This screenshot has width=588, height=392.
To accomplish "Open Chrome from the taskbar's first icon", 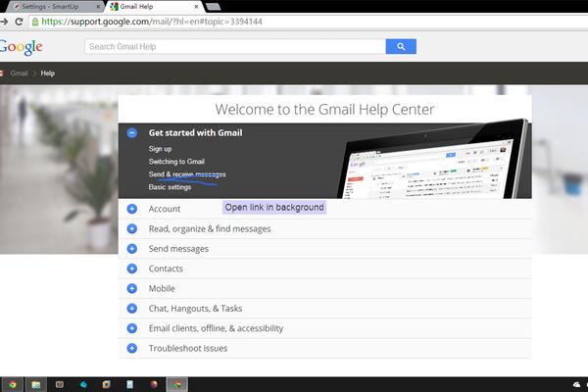I will pos(12,384).
